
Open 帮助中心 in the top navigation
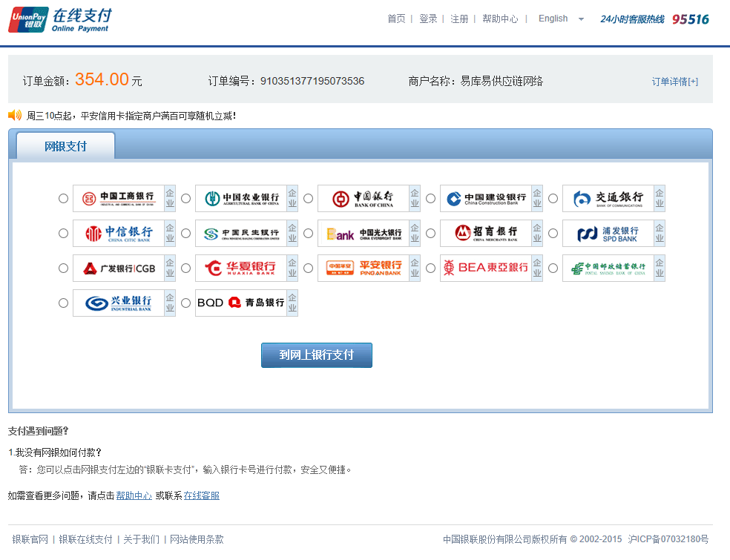[500, 19]
